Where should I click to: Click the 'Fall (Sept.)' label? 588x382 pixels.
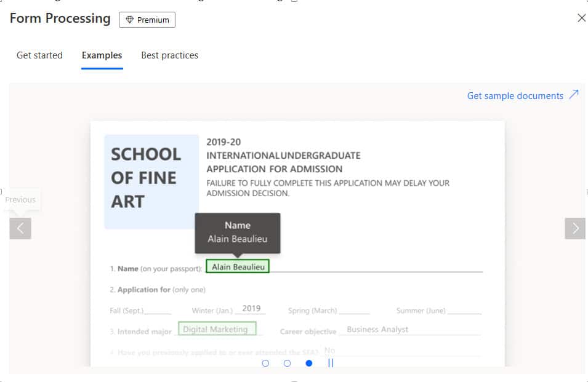(127, 311)
